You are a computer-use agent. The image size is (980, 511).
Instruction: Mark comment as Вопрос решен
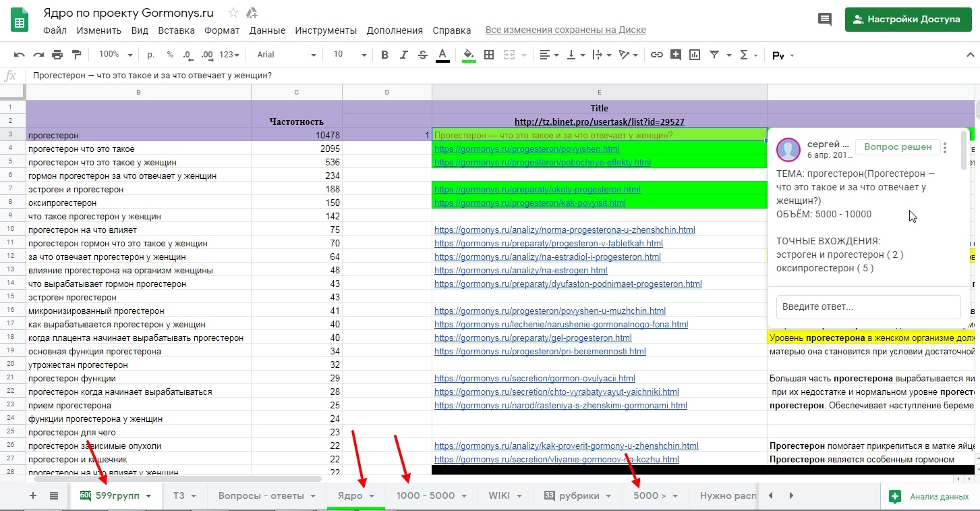[898, 147]
